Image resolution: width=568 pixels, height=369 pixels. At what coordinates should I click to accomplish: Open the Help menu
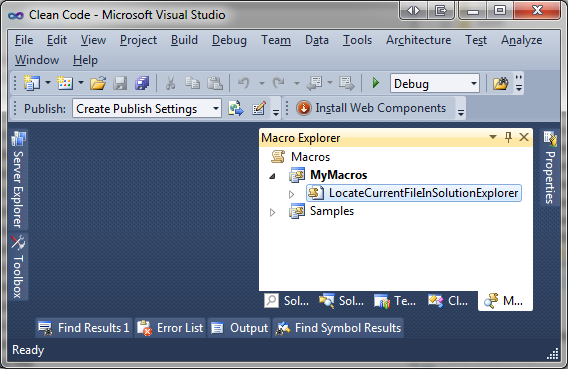pos(85,60)
